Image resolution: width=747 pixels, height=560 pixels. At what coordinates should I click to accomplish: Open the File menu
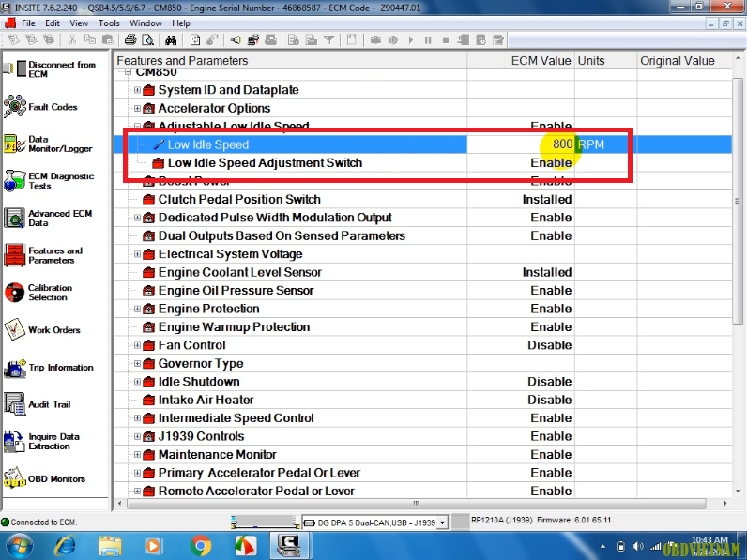click(28, 23)
